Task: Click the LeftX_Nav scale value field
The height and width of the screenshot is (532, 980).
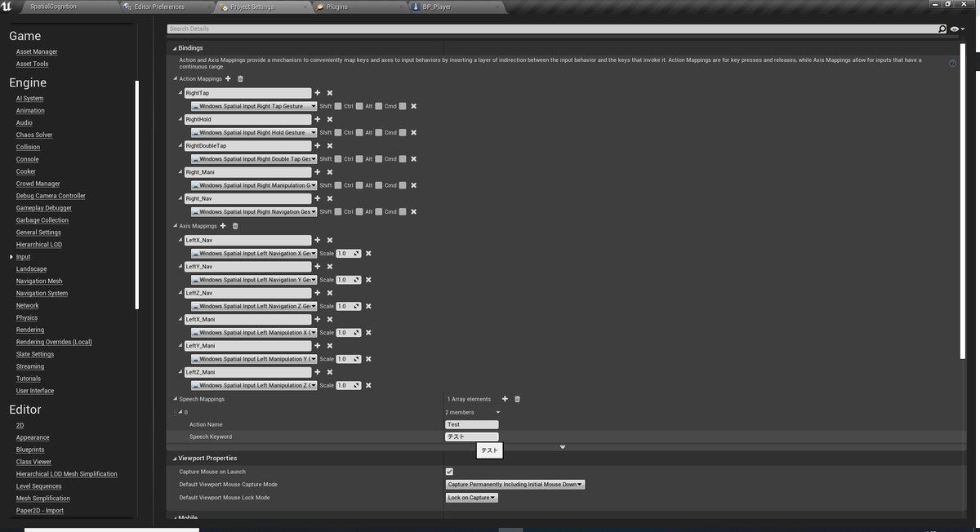Action: (348, 254)
